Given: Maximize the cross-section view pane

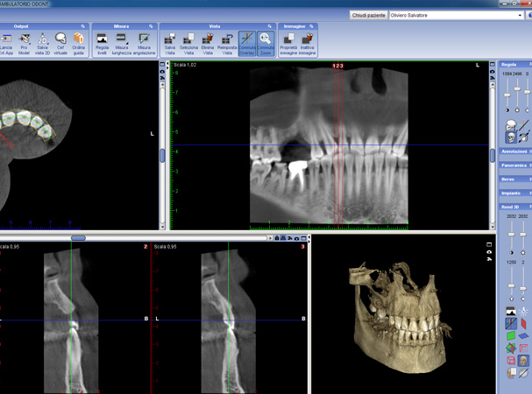Looking at the screenshot, I should click(303, 238).
